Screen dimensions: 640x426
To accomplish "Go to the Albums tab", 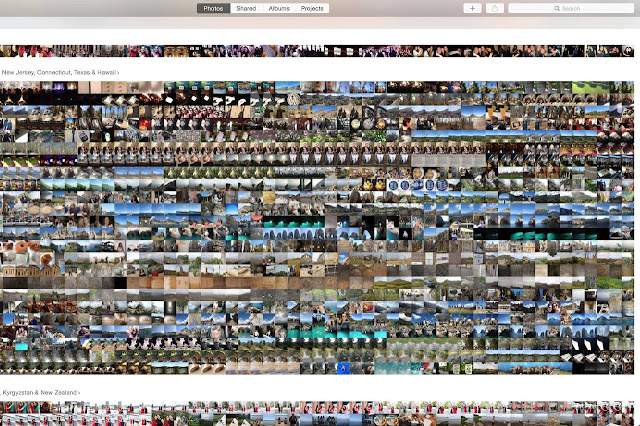I will (279, 8).
